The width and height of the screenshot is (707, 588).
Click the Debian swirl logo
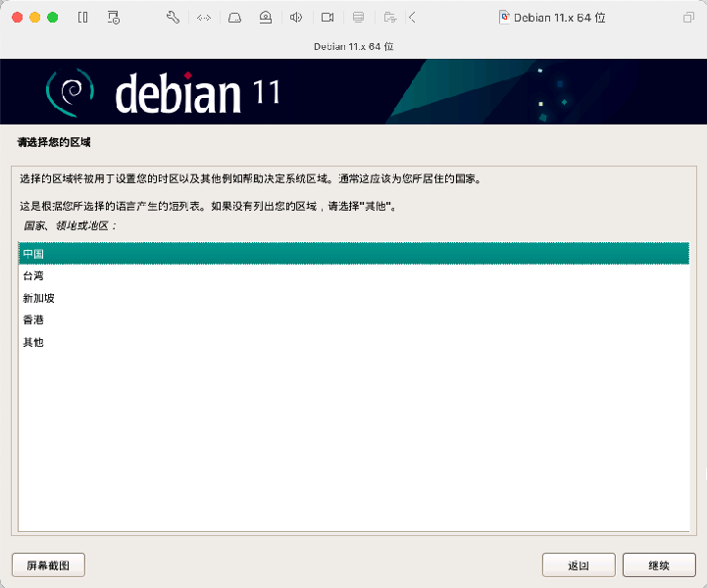click(70, 92)
